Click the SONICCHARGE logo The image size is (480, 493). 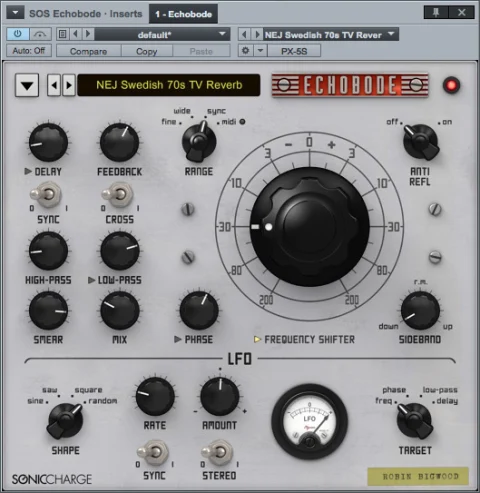click(x=52, y=479)
